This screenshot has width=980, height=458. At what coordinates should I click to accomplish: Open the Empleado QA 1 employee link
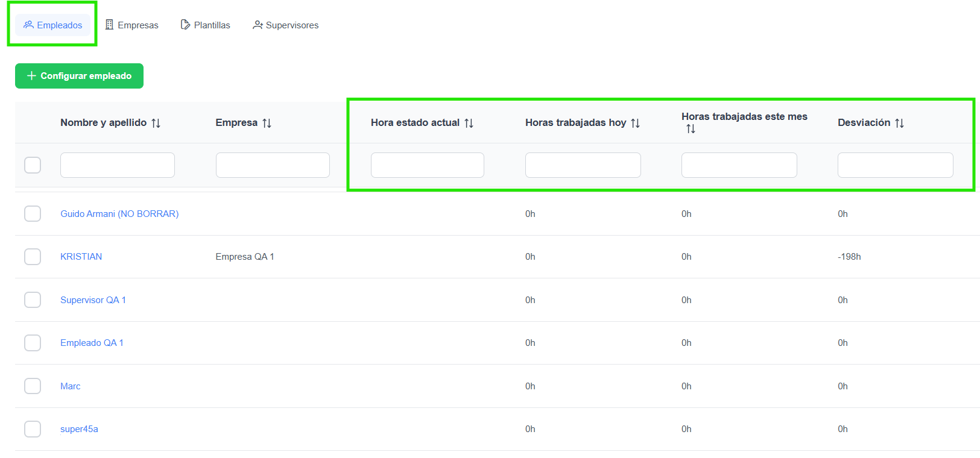[92, 343]
